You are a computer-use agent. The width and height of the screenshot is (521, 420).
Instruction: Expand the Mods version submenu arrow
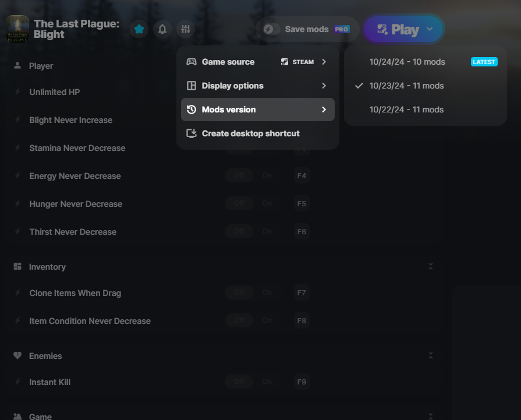coord(324,110)
